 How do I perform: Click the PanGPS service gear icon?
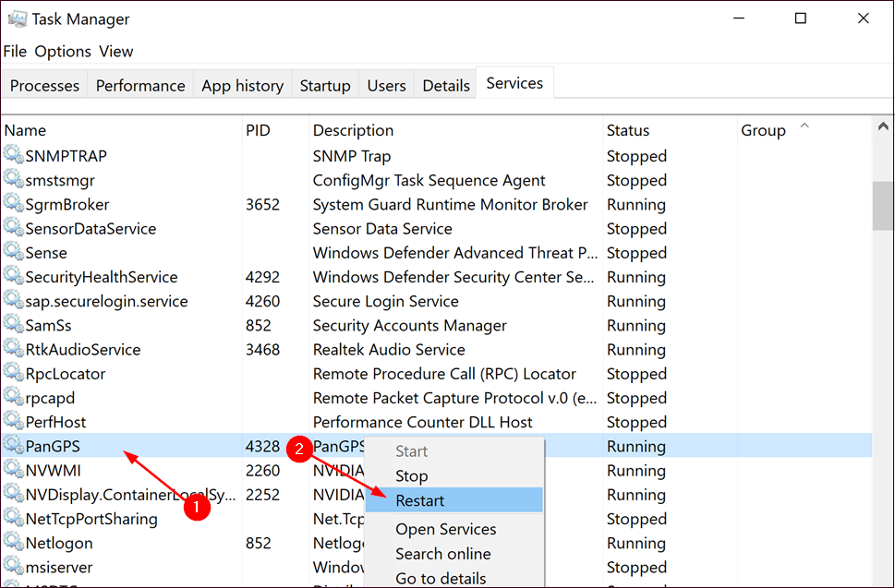click(13, 445)
